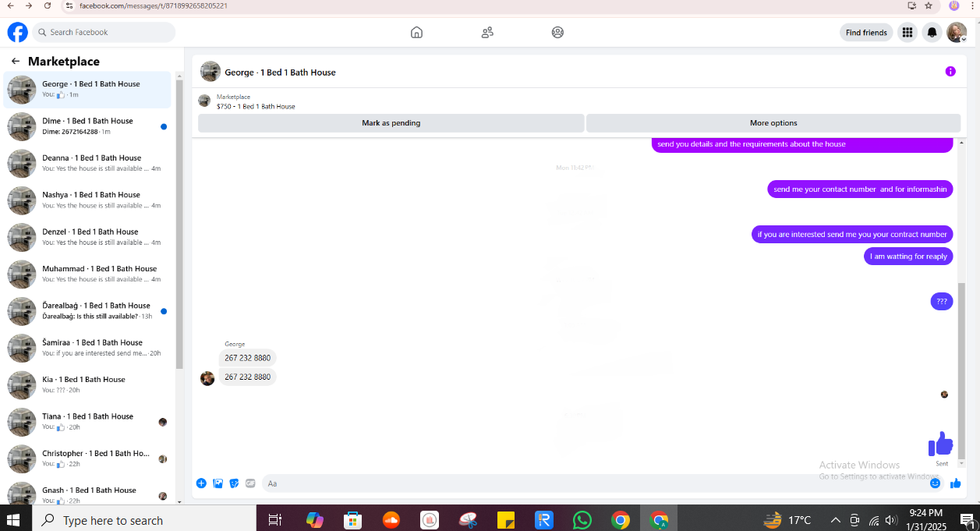Open Task View on taskbar

click(x=274, y=519)
